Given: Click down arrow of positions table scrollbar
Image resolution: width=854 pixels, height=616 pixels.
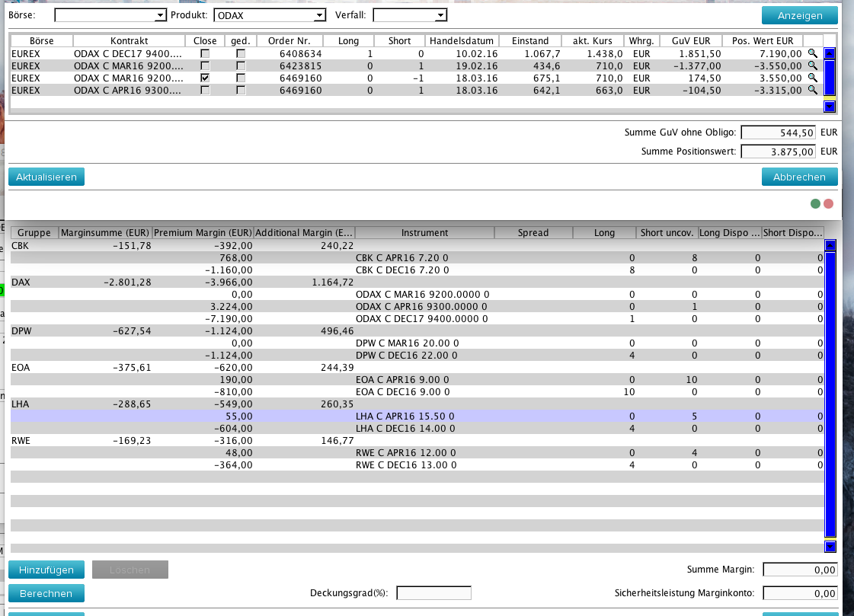Looking at the screenshot, I should coord(830,107).
